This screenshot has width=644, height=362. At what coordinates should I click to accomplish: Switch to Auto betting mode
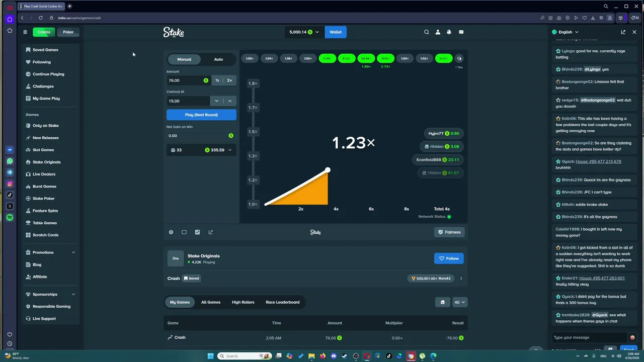(x=218, y=59)
